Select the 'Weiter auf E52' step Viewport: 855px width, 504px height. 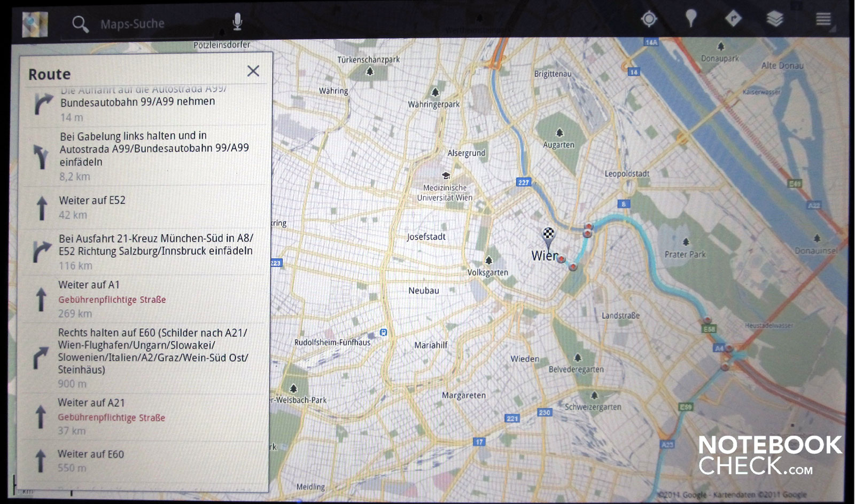[x=144, y=208]
